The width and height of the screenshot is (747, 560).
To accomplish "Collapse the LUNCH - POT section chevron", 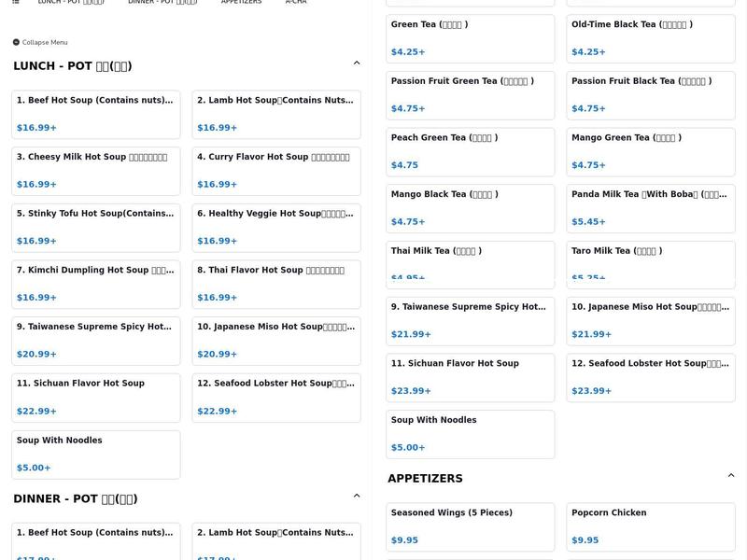I will [356, 63].
